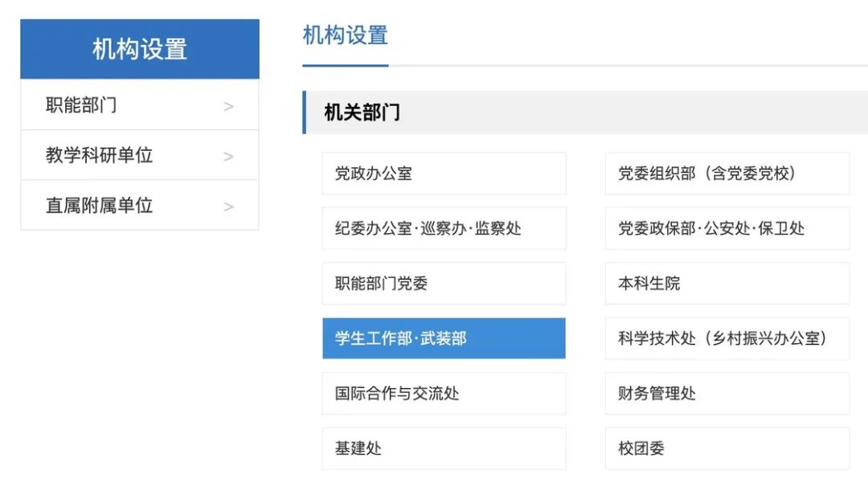Click the 机构设置 tab heading
The width and height of the screenshot is (868, 495).
click(x=346, y=36)
